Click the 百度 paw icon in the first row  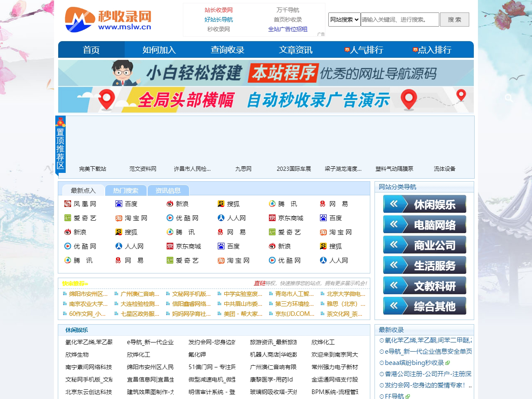click(119, 204)
